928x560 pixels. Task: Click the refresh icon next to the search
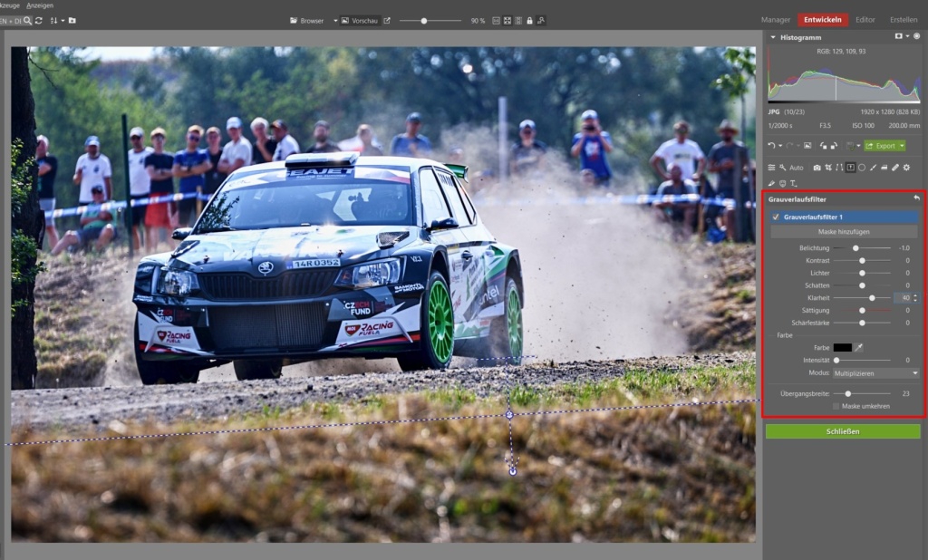[x=38, y=20]
